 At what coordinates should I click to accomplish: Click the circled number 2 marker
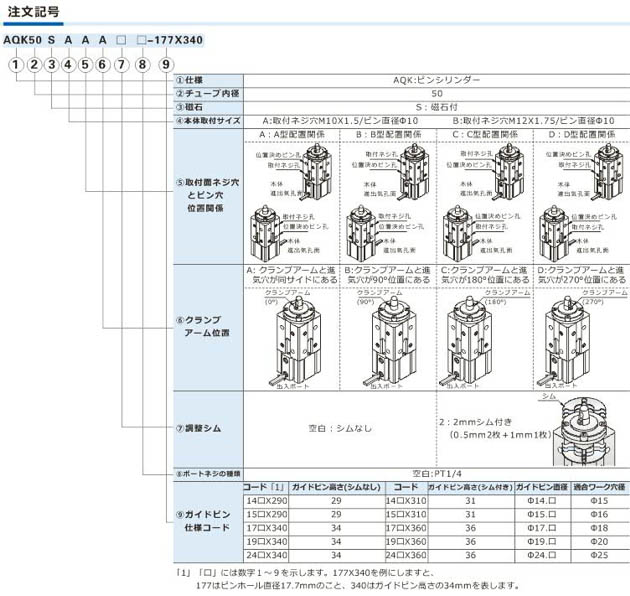(34, 64)
